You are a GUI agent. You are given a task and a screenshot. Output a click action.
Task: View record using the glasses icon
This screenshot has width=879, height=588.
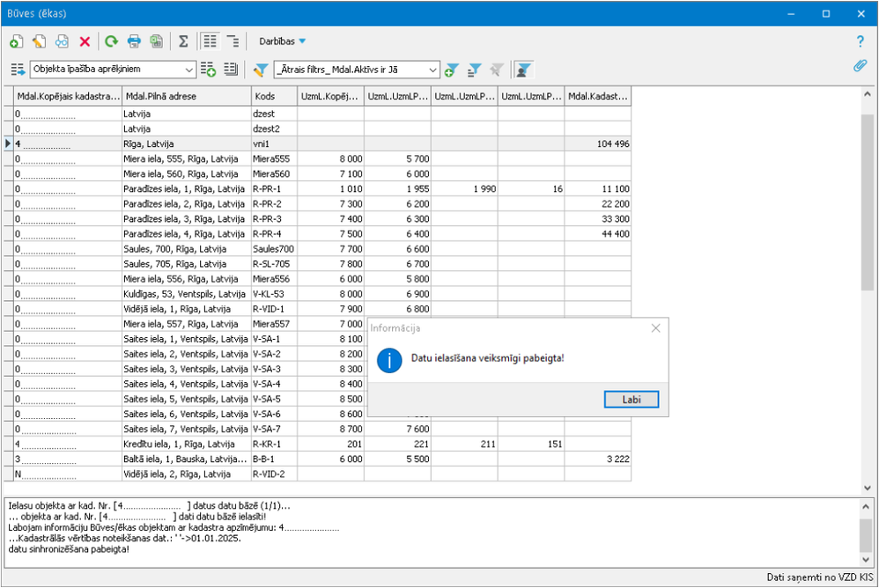pyautogui.click(x=62, y=41)
